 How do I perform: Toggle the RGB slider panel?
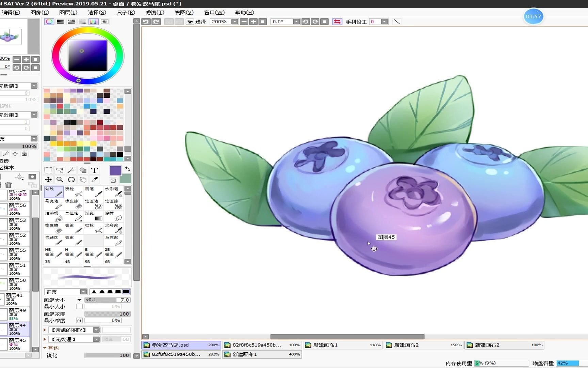click(x=60, y=21)
